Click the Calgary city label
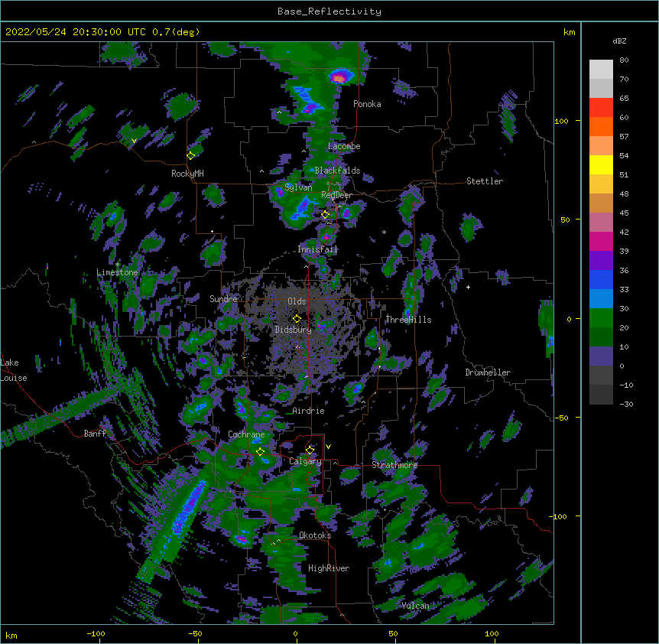 [305, 461]
